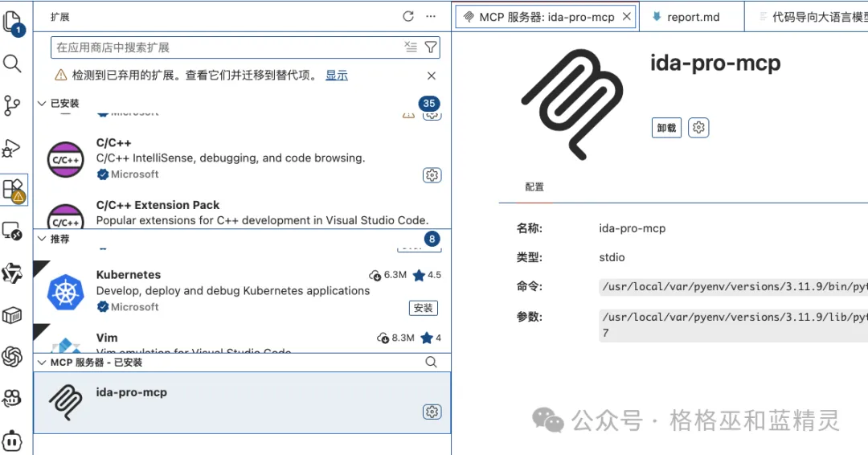This screenshot has width=868, height=455.
Task: Click the 卸载 uninstall button
Action: tap(666, 128)
